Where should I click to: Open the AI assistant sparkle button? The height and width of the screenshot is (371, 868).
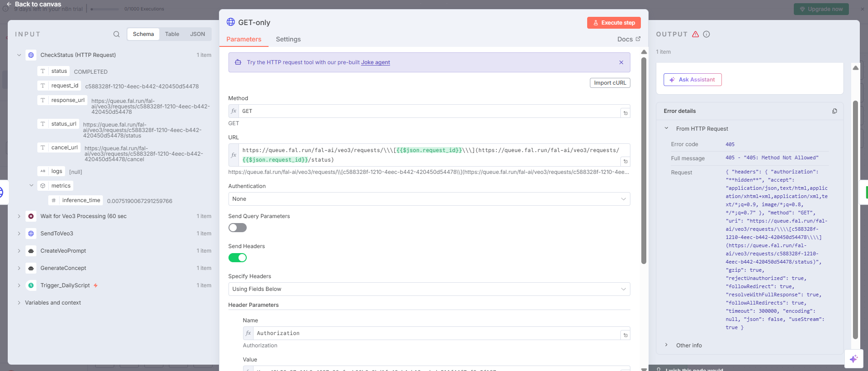coord(853,359)
